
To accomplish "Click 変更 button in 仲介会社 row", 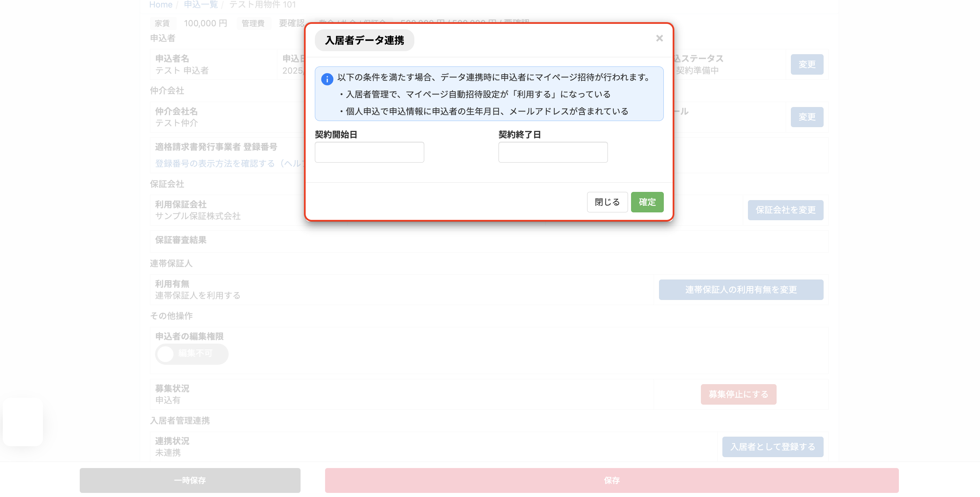I will coord(807,117).
